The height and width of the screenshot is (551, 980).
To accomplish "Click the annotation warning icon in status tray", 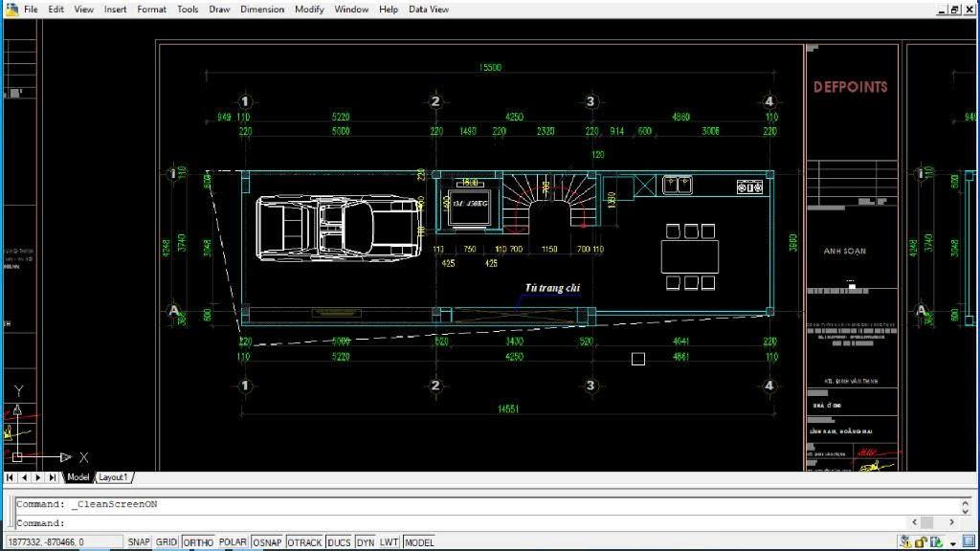I will click(x=905, y=541).
